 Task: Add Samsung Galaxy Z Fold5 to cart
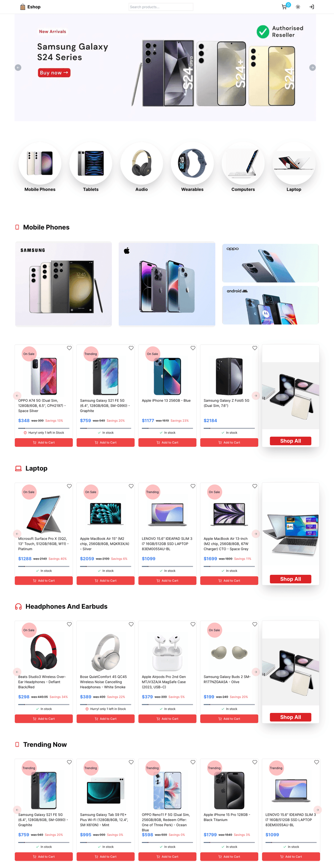pyautogui.click(x=229, y=442)
